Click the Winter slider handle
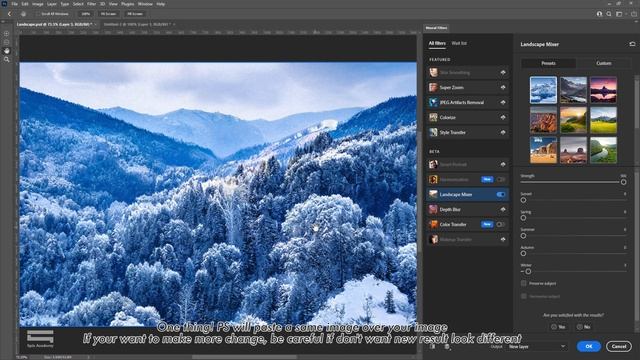 click(x=528, y=271)
